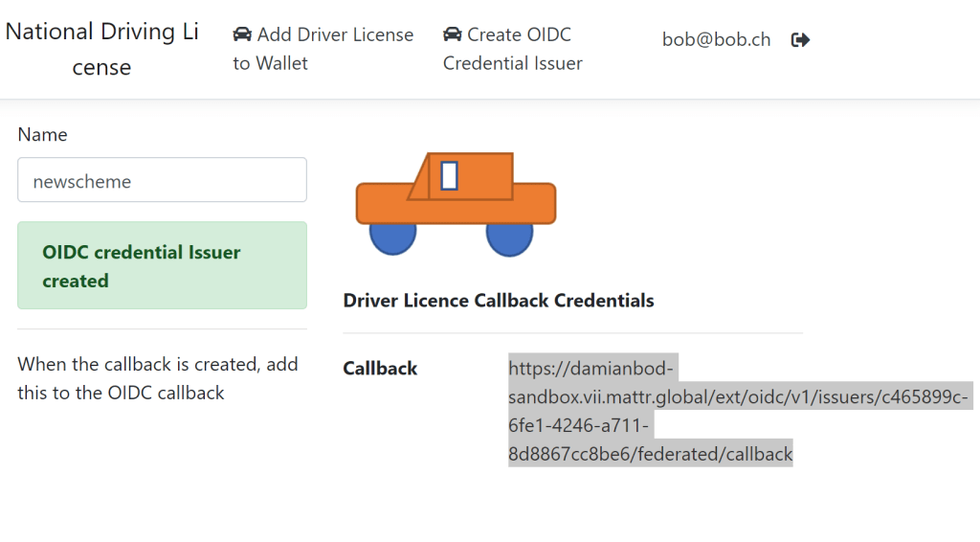Click the car icon beside Create OIDC
The width and height of the screenshot is (980, 542).
point(452,35)
